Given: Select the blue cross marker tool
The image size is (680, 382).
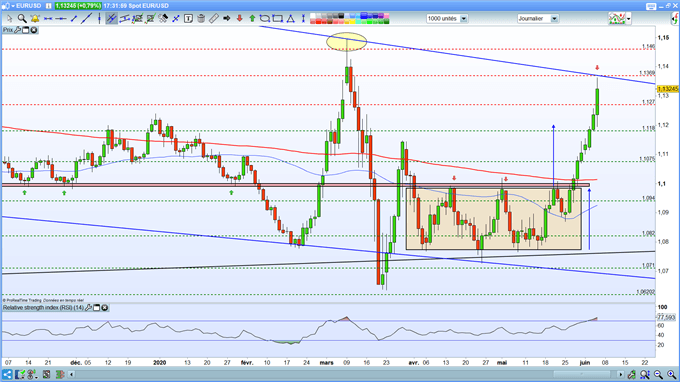Looking at the screenshot, I should pyautogui.click(x=176, y=19).
